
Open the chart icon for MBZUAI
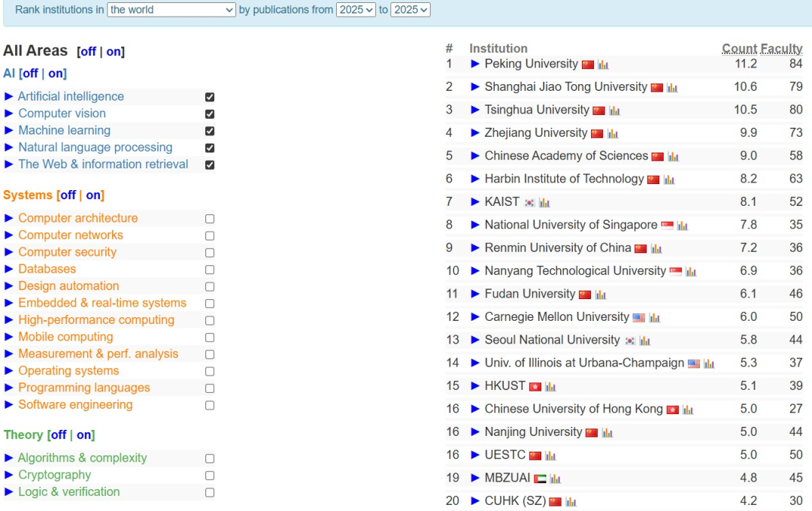pyautogui.click(x=555, y=479)
